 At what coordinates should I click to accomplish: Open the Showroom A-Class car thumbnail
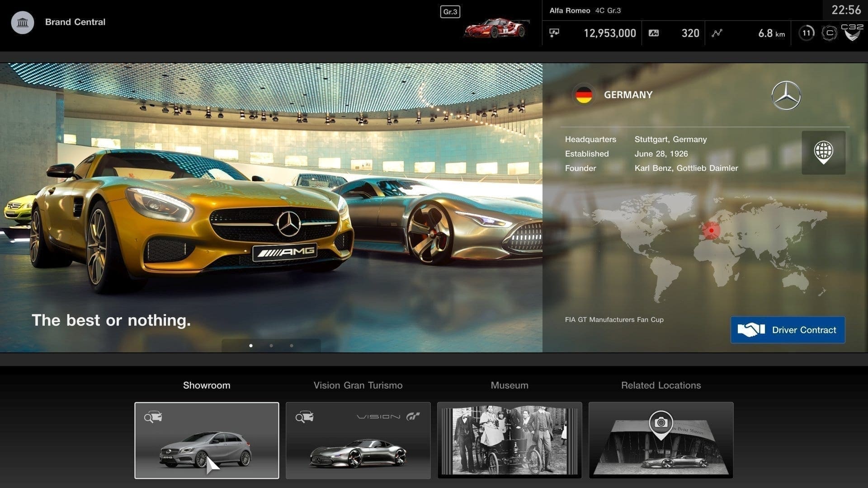click(x=207, y=440)
